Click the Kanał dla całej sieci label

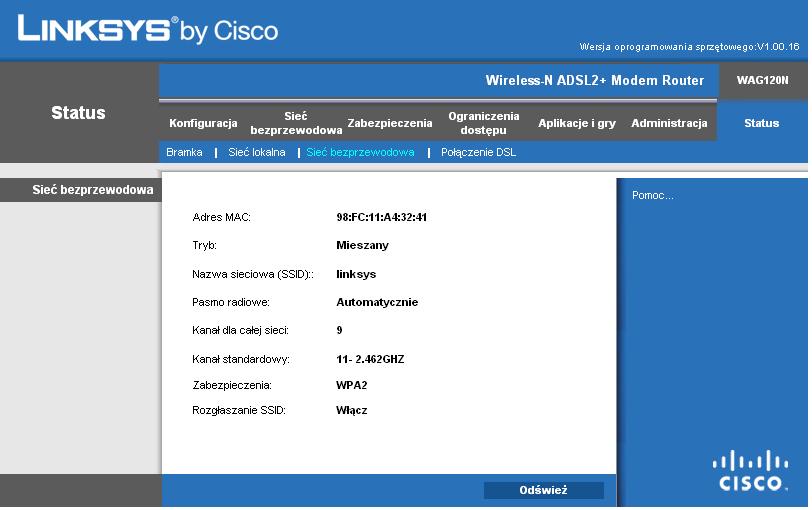click(x=240, y=330)
